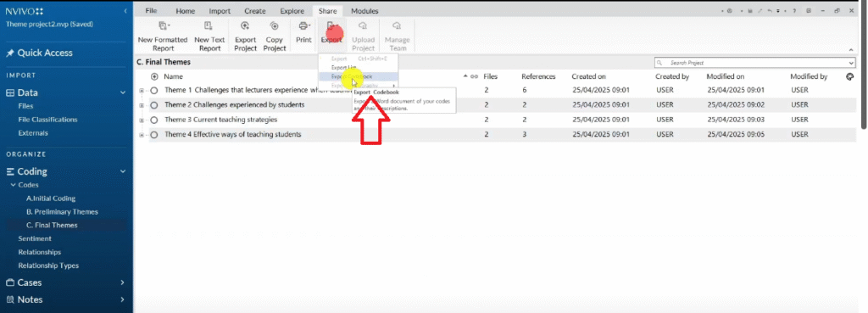
Task: Click the Manage Team icon
Action: [397, 25]
